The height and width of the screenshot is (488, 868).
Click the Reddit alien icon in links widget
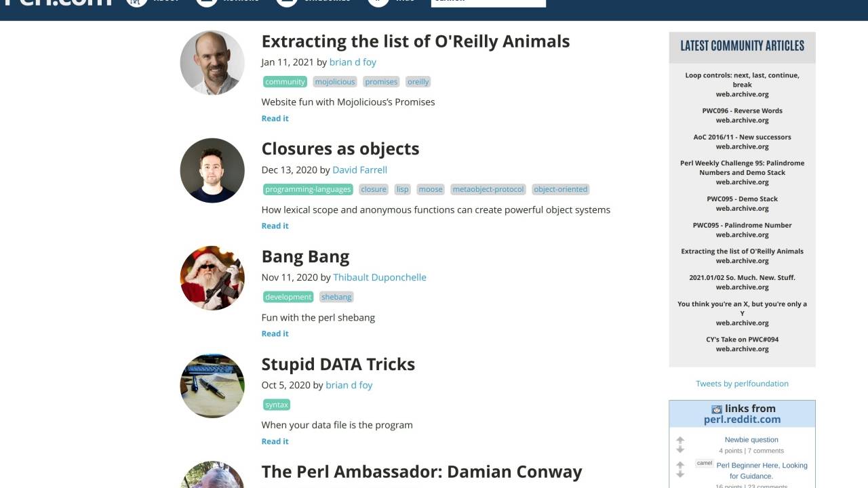click(x=717, y=409)
